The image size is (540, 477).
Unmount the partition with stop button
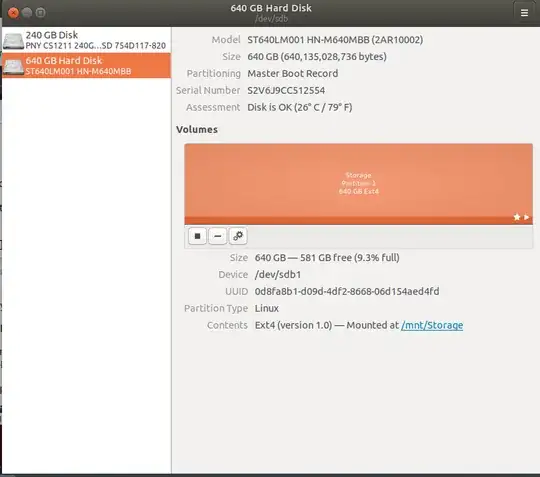pos(197,236)
